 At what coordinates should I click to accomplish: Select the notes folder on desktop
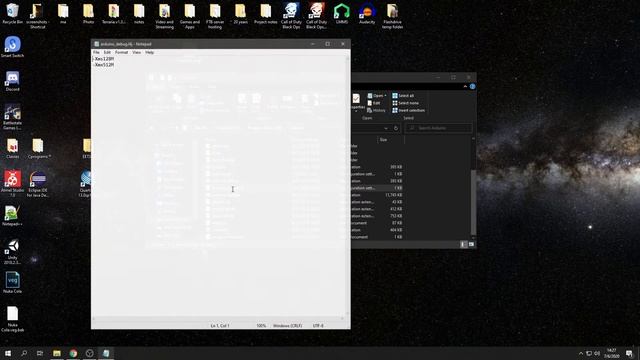pyautogui.click(x=139, y=14)
